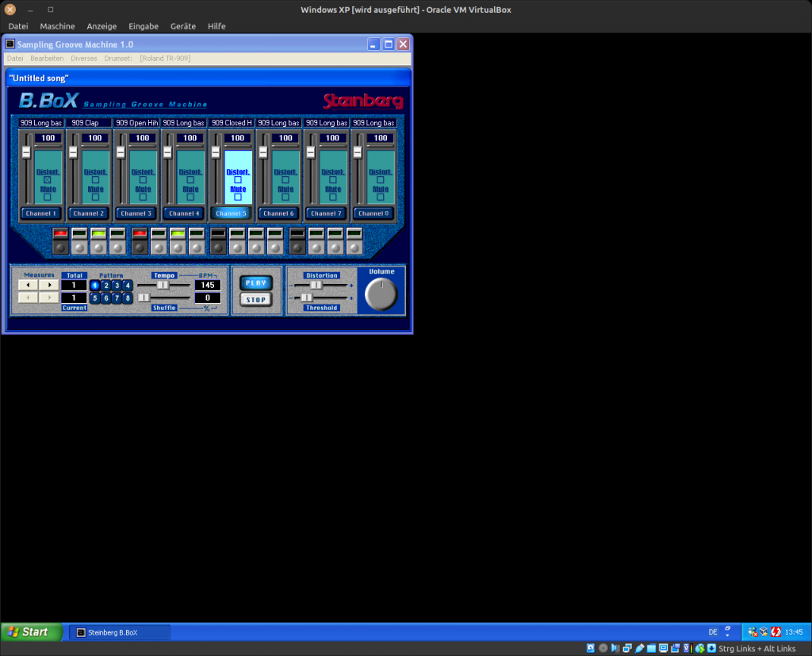Select pattern number 8

[128, 298]
